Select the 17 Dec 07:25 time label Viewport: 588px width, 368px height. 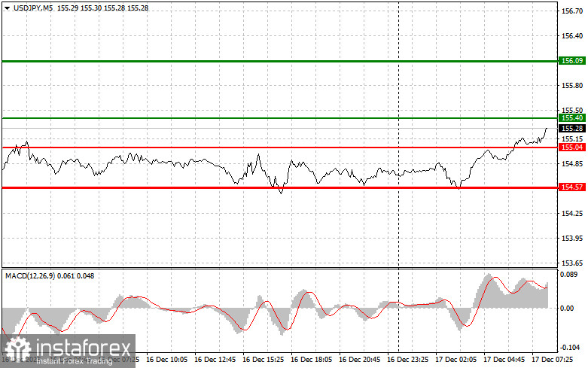click(x=552, y=360)
